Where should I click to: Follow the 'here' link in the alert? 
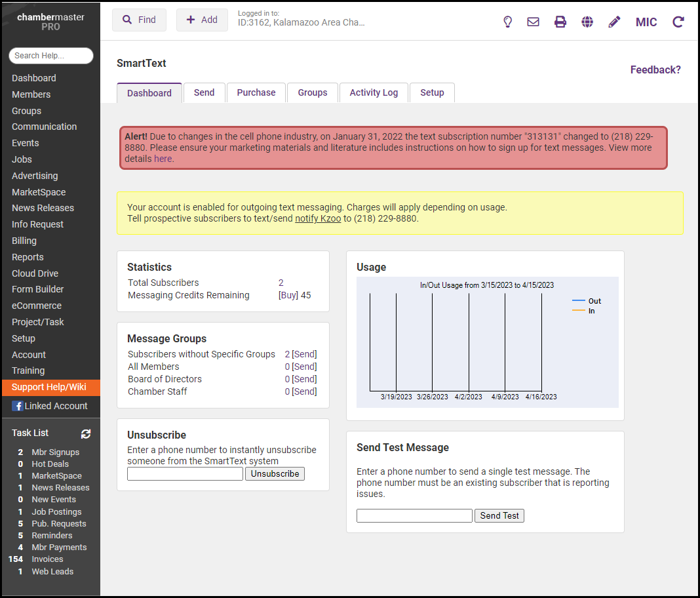pos(163,159)
